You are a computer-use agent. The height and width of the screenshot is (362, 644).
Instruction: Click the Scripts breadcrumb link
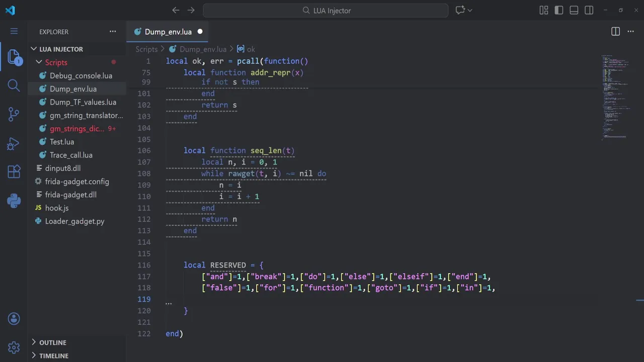[146, 49]
